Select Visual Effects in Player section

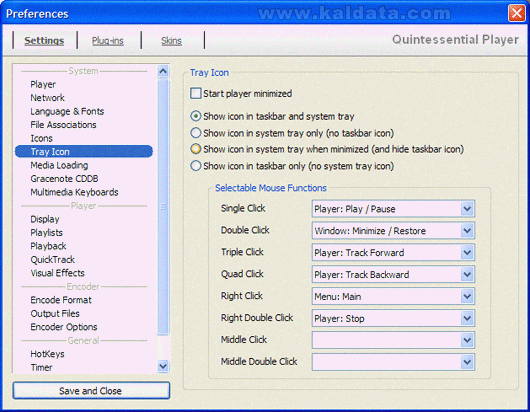[57, 273]
